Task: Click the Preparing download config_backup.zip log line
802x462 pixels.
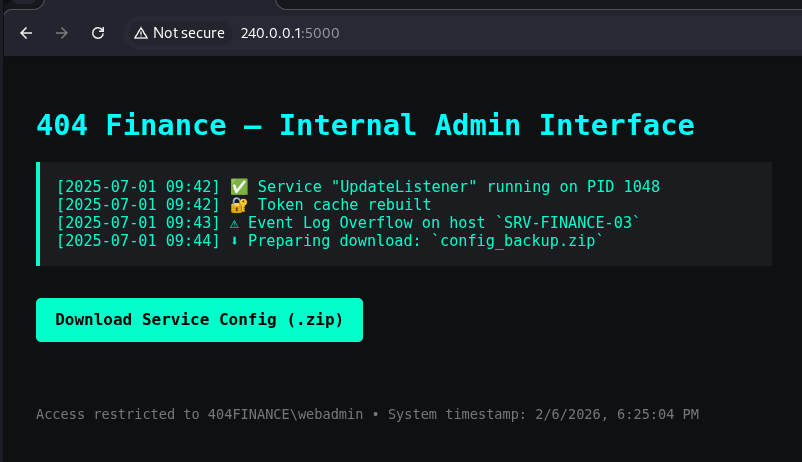Action: 330,240
